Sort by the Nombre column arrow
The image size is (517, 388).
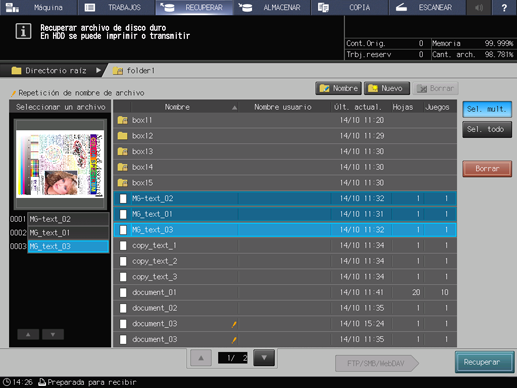tap(235, 107)
